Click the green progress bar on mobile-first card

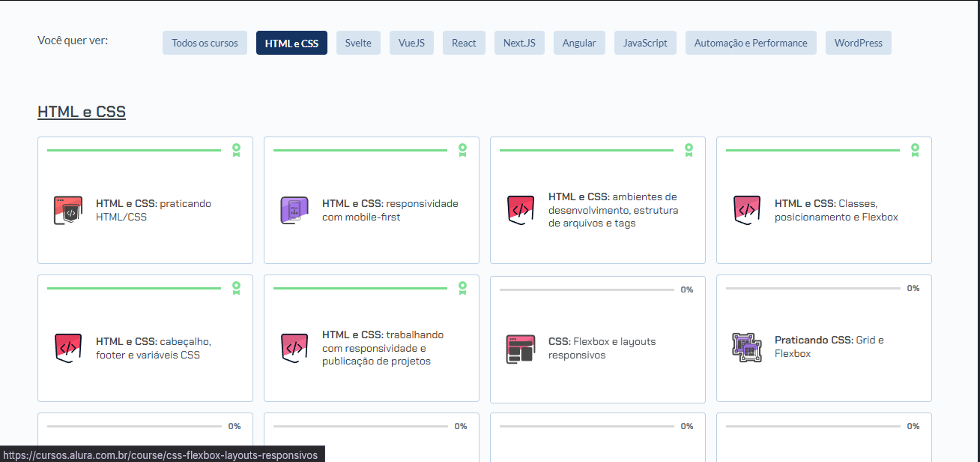(360, 150)
